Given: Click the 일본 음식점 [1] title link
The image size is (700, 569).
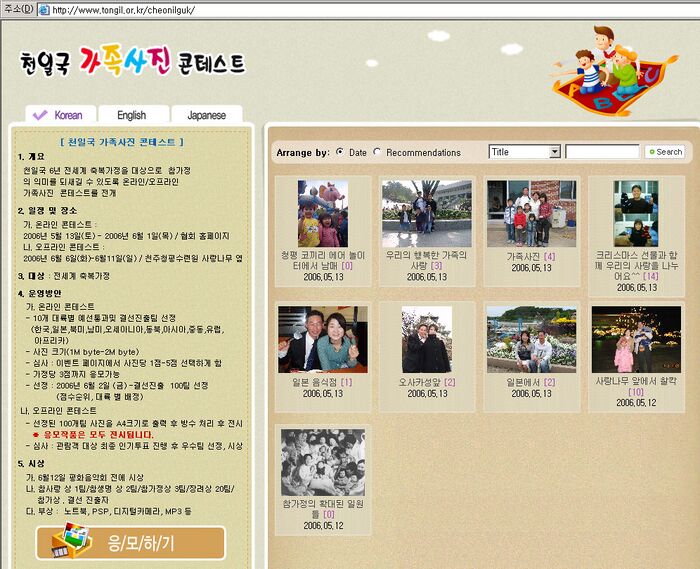Looking at the screenshot, I should click(322, 382).
